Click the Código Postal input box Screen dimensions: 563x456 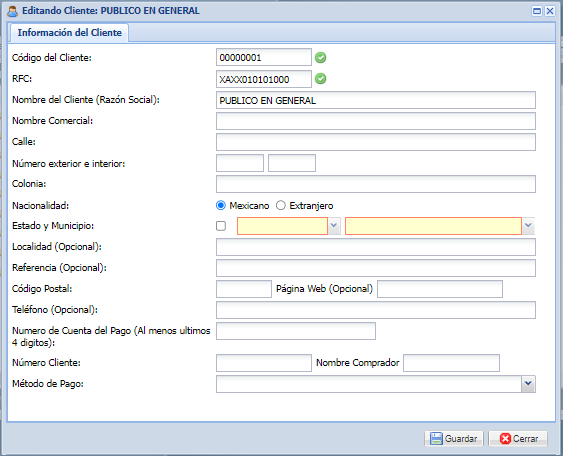pos(244,289)
